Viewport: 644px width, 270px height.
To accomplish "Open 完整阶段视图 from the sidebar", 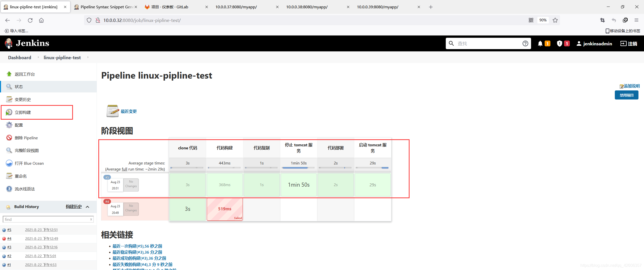I will point(27,151).
